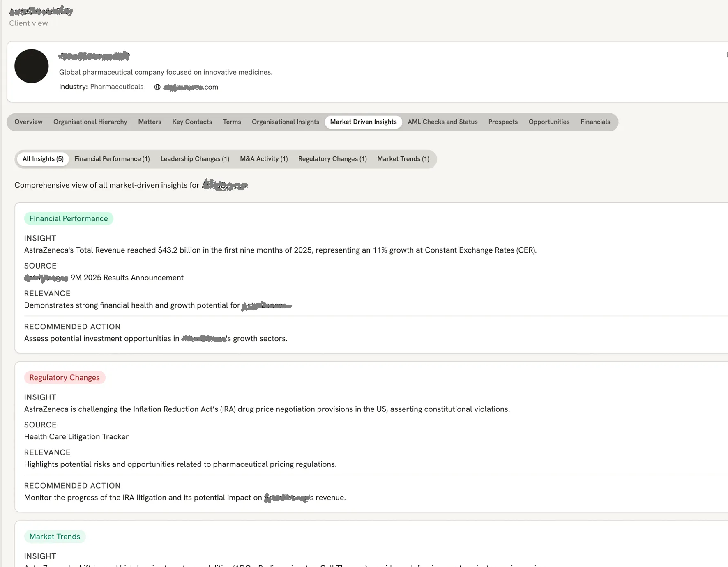Open the Matters tab
This screenshot has width=728, height=567.
click(x=150, y=122)
